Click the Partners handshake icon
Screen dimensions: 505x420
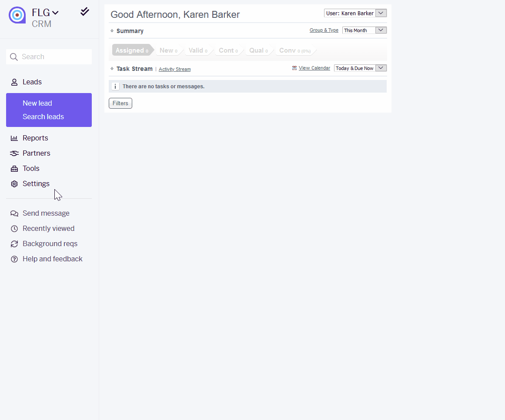tap(14, 153)
